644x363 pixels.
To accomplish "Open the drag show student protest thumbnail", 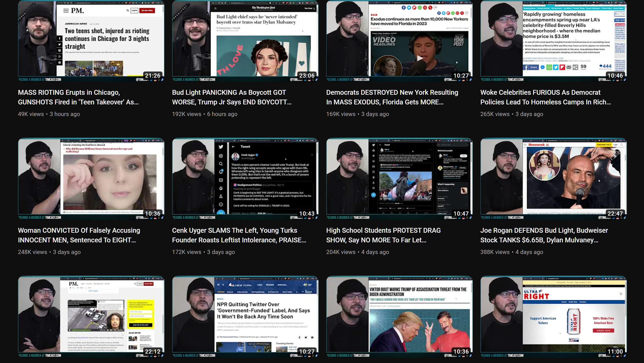I will coord(399,179).
